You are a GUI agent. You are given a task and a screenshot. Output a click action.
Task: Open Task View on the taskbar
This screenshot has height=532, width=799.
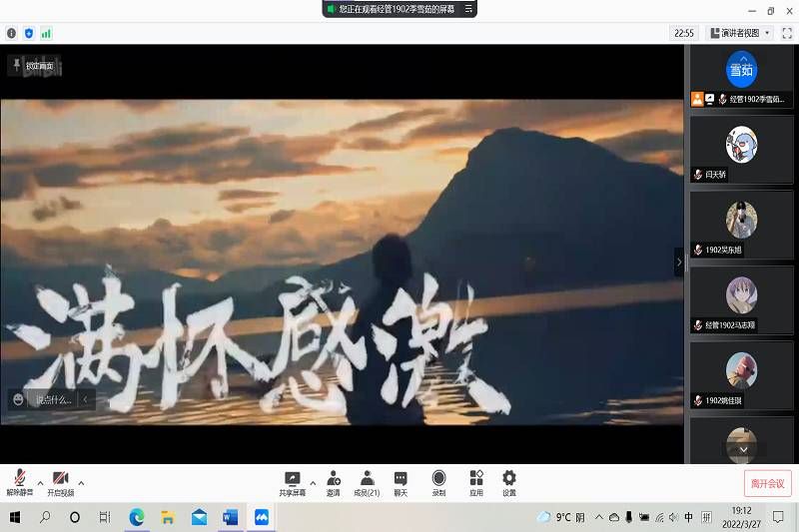pos(105,518)
